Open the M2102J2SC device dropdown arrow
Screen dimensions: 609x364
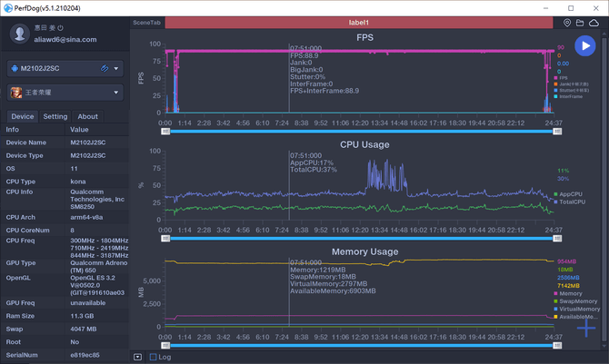(x=115, y=69)
